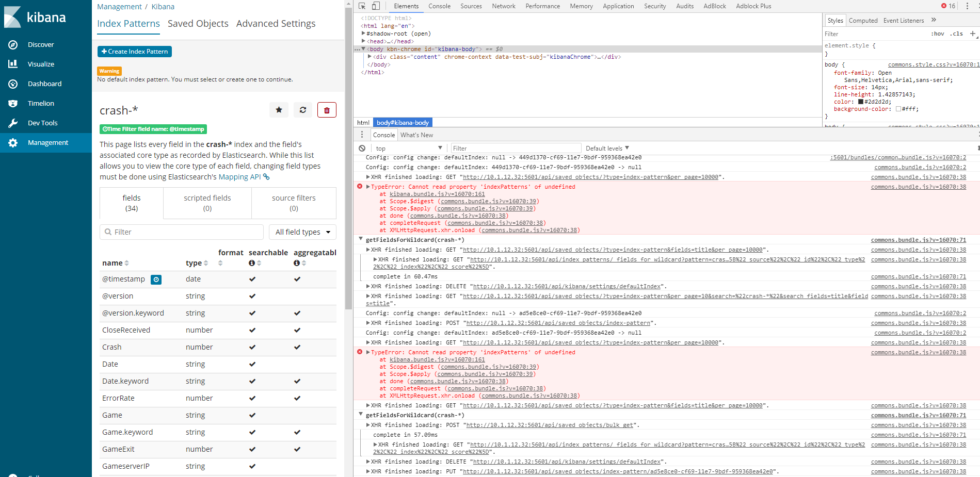Viewport: 980px width, 477px height.
Task: Open Dashboard via its gauge icon
Action: pyautogui.click(x=13, y=84)
